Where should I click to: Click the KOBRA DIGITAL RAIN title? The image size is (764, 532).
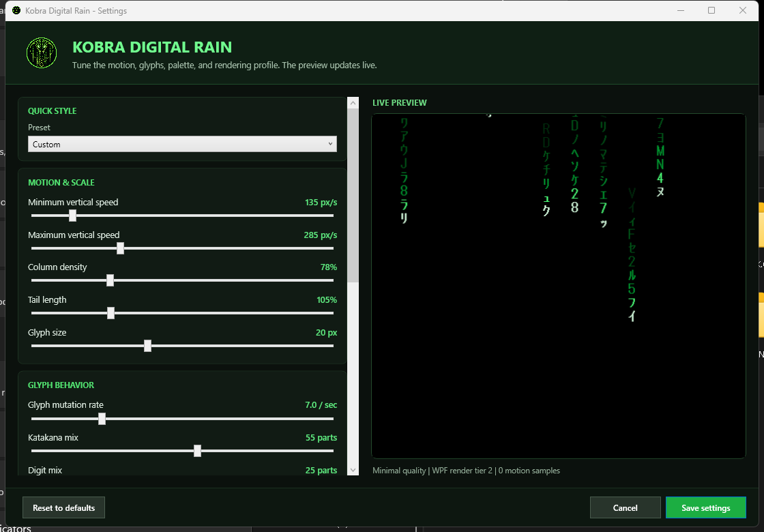[x=152, y=47]
